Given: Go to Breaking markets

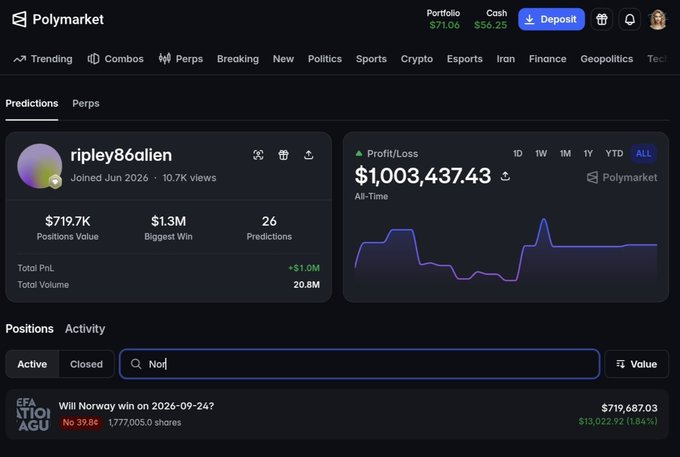Looking at the screenshot, I should [x=238, y=59].
